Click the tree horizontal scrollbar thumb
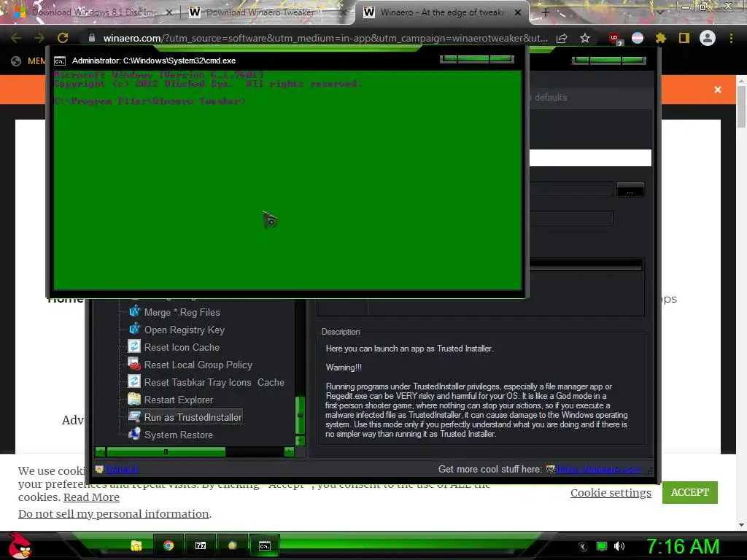The image size is (747, 560). tap(166, 451)
